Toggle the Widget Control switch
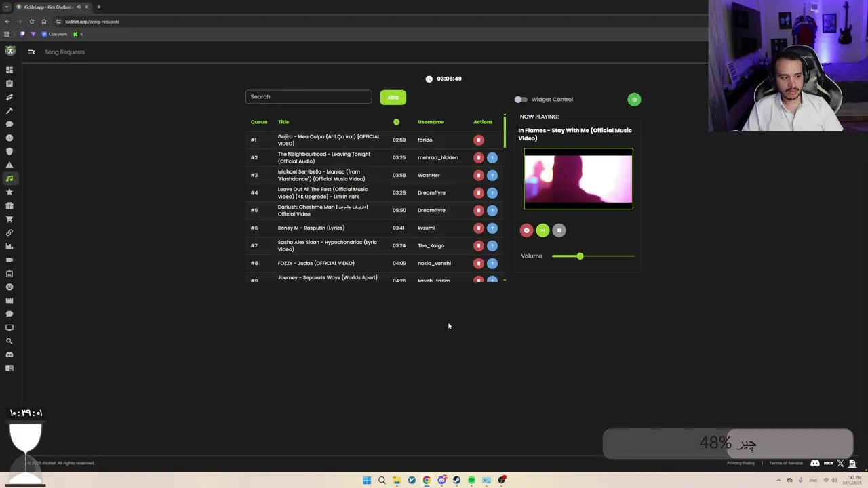This screenshot has width=868, height=488. [x=521, y=100]
